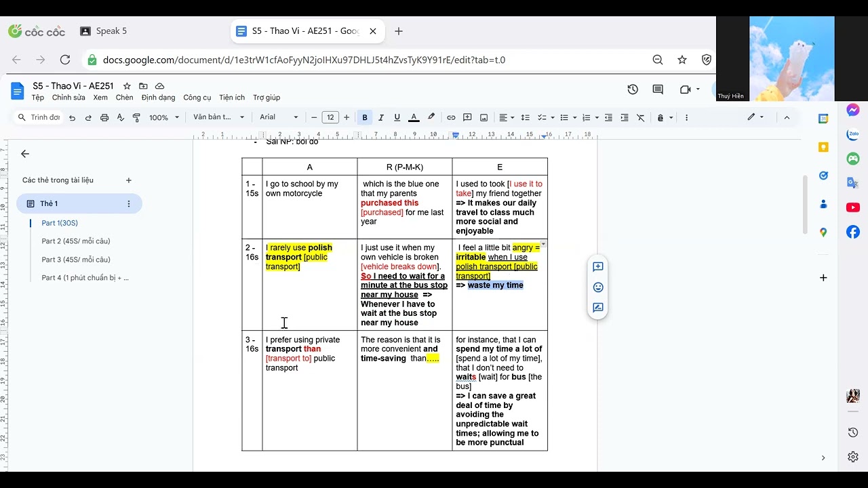The height and width of the screenshot is (488, 868).
Task: Open the Chèn menu
Action: coord(125,98)
